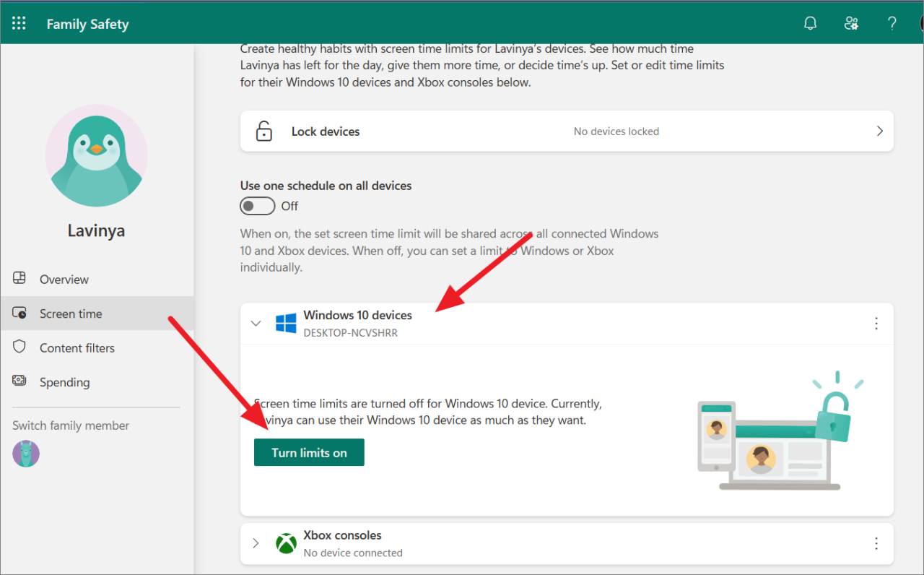
Task: Click No devices locked status text
Action: (x=616, y=131)
